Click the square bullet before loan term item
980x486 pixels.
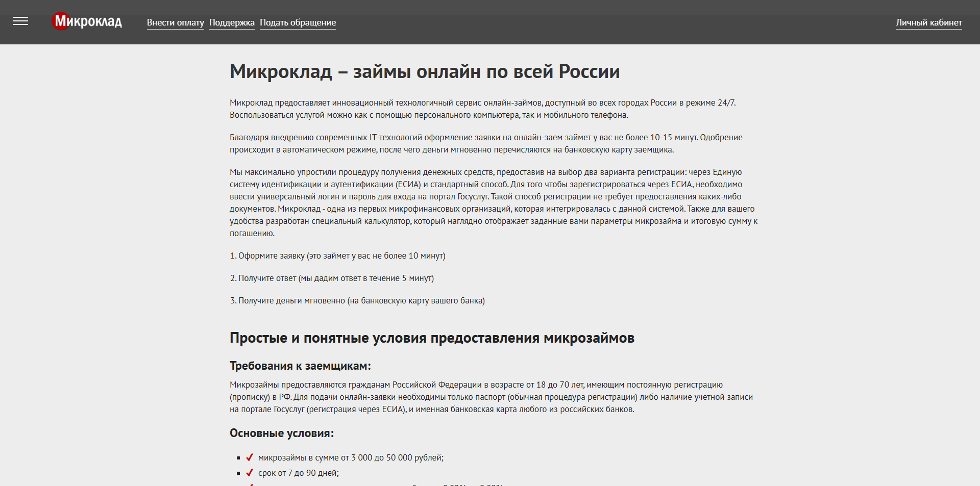[x=238, y=473]
